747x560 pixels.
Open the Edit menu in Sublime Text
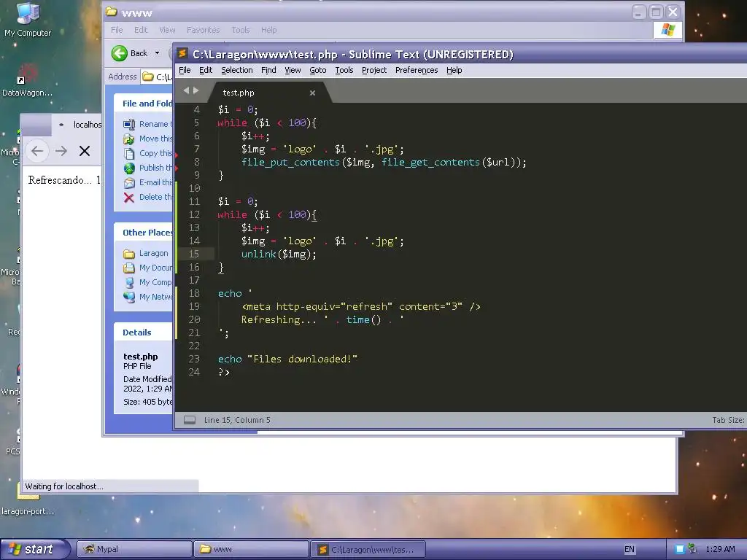205,70
